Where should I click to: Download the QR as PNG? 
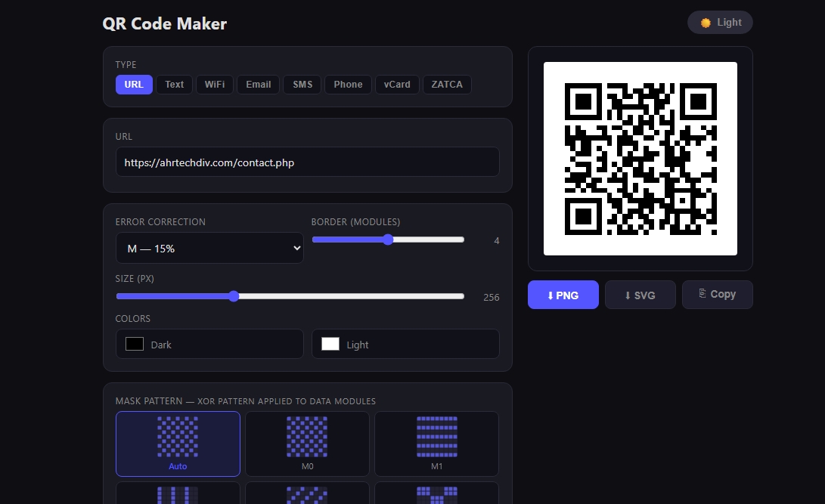click(563, 295)
